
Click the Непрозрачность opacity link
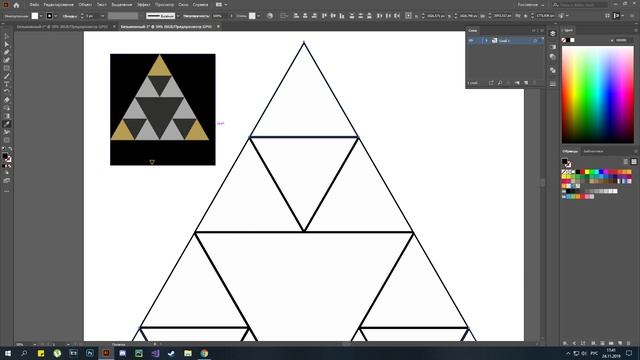click(196, 16)
